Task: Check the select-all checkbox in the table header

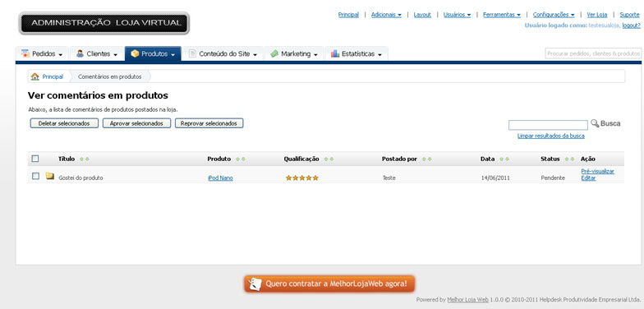Action: (35, 159)
